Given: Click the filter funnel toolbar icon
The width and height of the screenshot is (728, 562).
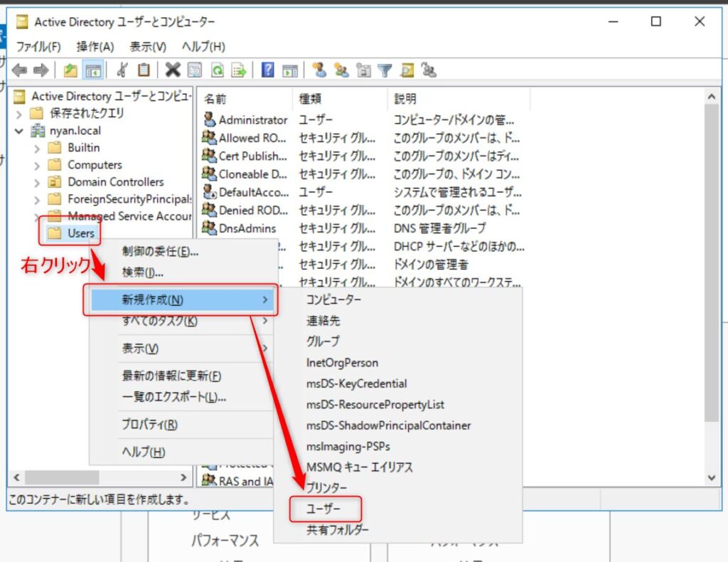Looking at the screenshot, I should 385,70.
